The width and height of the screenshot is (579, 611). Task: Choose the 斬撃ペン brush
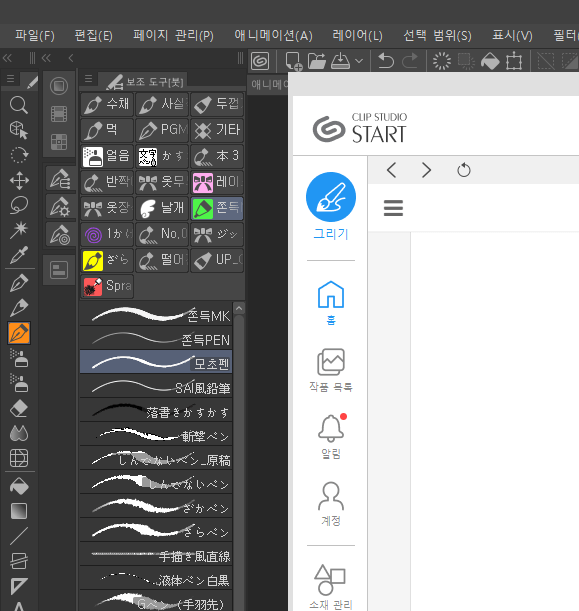coord(156,434)
